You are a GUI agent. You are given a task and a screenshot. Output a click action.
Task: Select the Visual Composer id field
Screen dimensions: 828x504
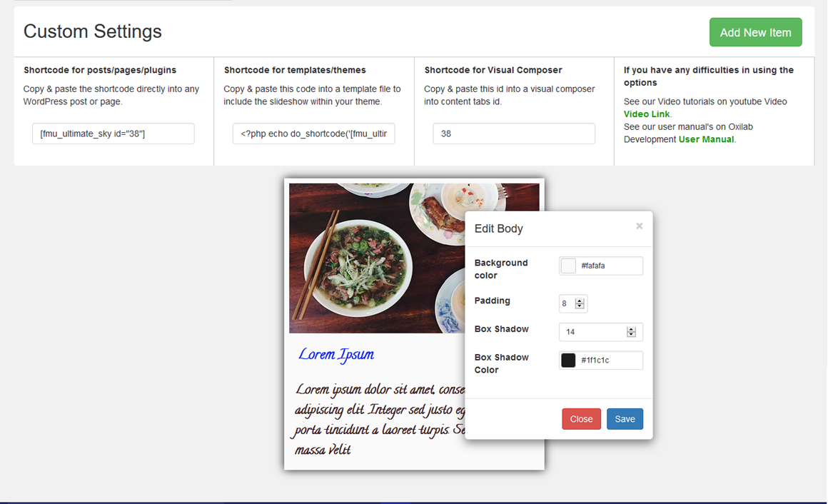pyautogui.click(x=514, y=133)
